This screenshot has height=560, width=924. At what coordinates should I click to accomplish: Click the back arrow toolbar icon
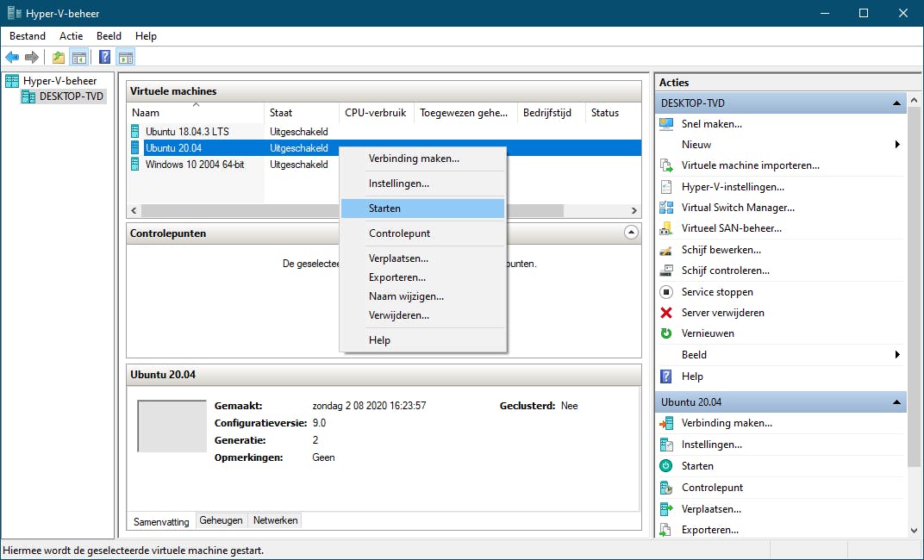click(x=12, y=58)
